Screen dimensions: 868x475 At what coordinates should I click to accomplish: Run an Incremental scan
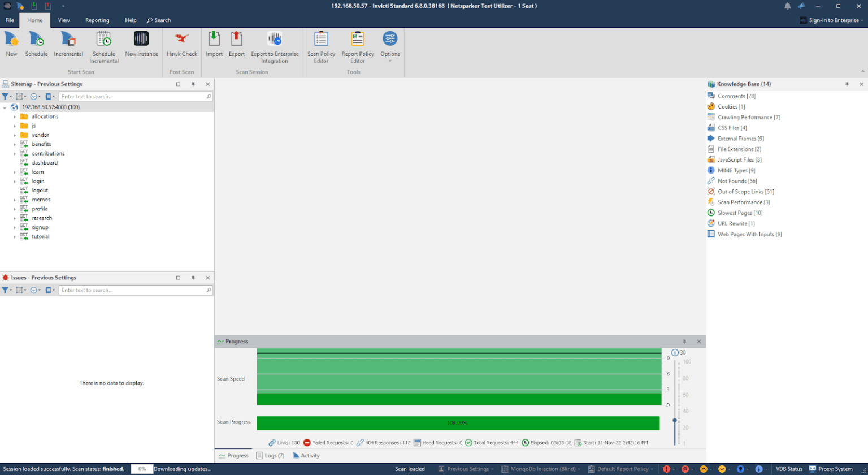click(x=68, y=45)
